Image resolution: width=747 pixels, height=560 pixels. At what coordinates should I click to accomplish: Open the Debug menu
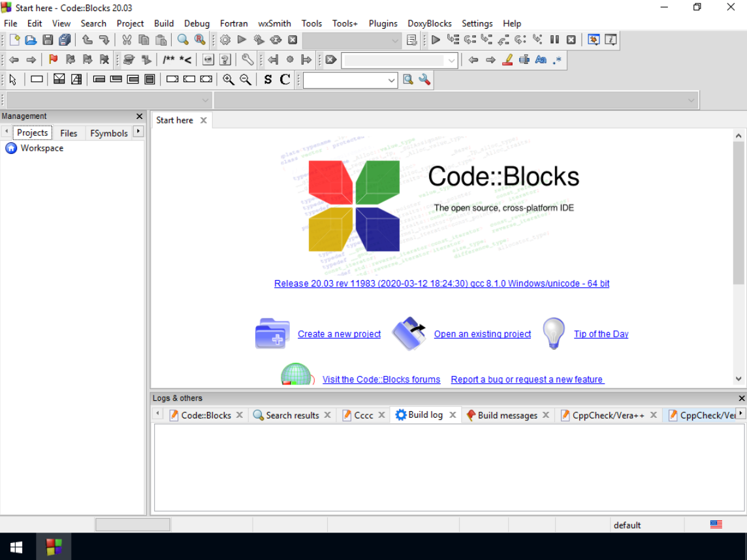197,23
